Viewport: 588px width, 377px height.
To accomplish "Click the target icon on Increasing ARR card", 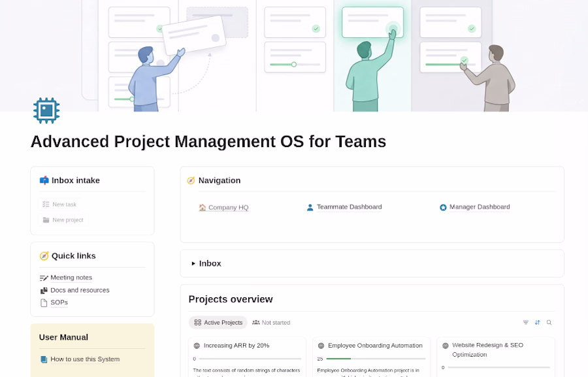I will [197, 346].
